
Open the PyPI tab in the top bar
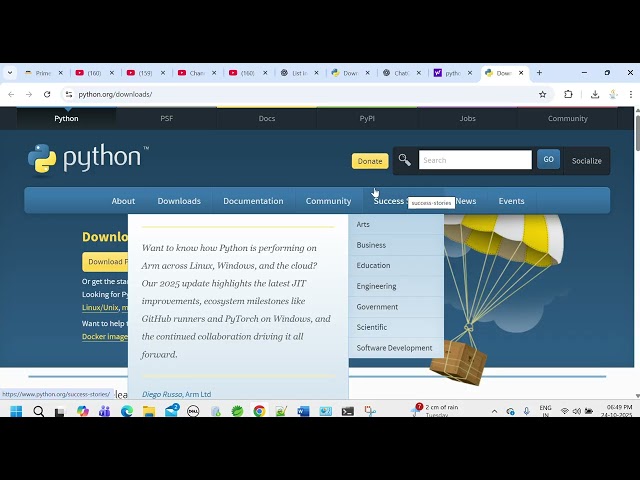pos(367,118)
